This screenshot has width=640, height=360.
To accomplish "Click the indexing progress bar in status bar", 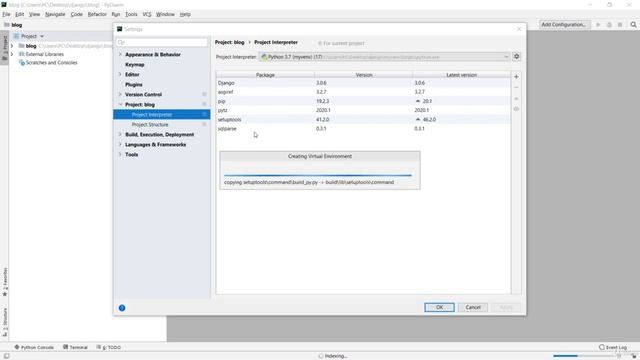I will click(x=585, y=356).
